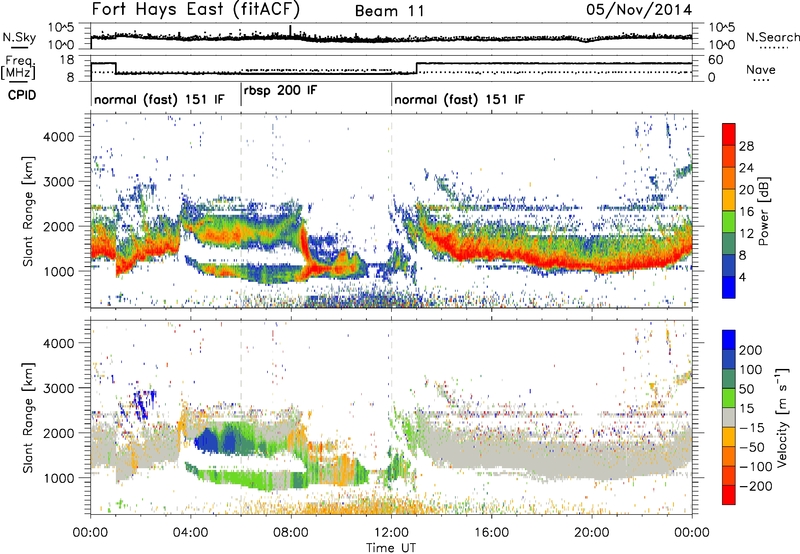Image resolution: width=800 pixels, height=554 pixels.
Task: Click the gray band of Velocity colorbar
Action: [729, 417]
